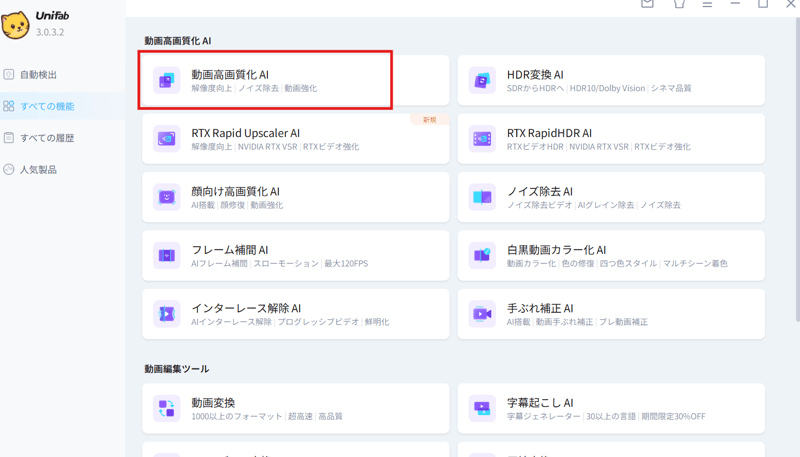Switch to 自動検出 in the sidebar
This screenshot has width=800, height=457.
[38, 75]
